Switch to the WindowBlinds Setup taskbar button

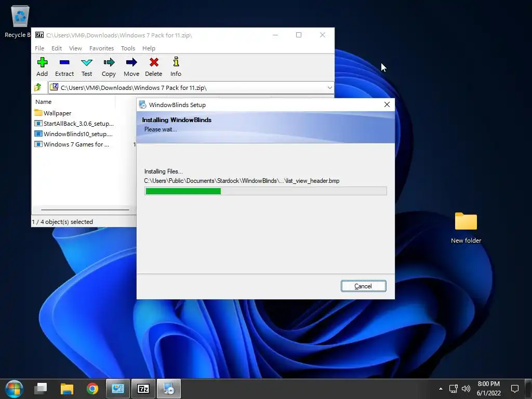tap(169, 389)
